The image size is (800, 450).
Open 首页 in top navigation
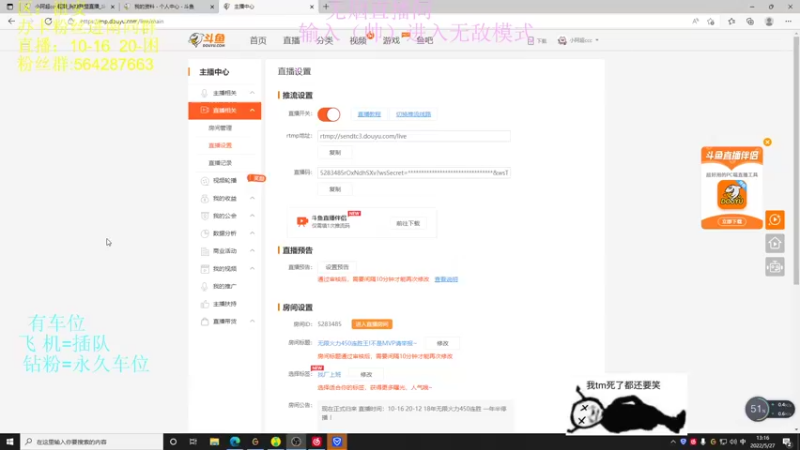click(258, 40)
